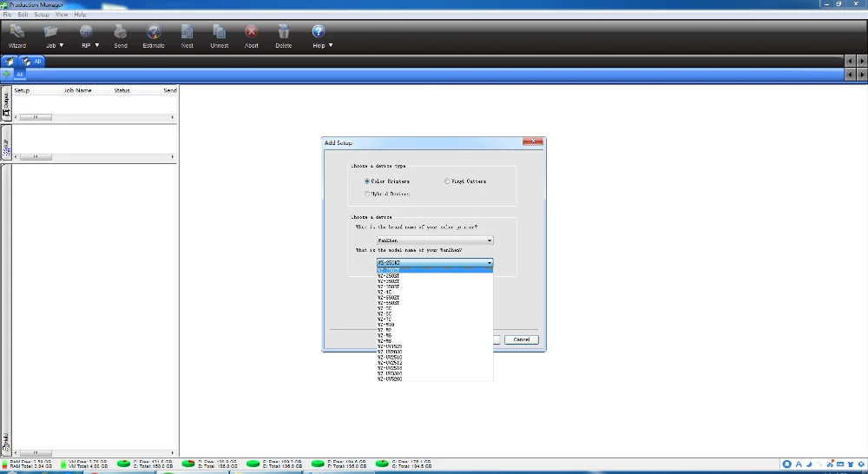Click the green plus add-setup icon
This screenshot has width=868, height=474.
click(x=7, y=74)
